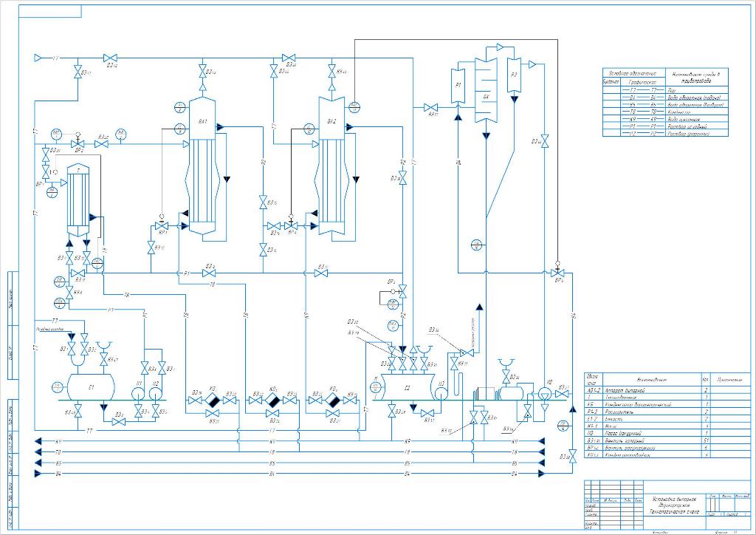Select tank E2

click(407, 387)
